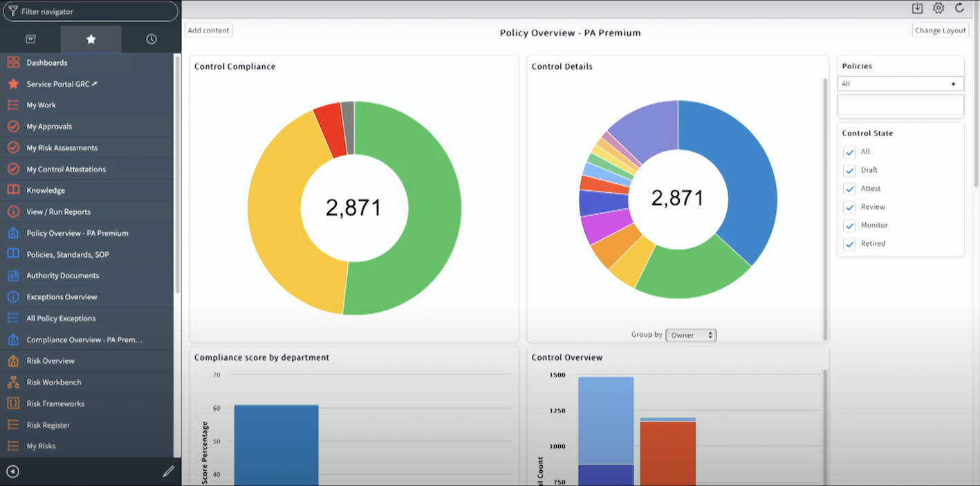The width and height of the screenshot is (980, 486).
Task: Toggle the All control state checkbox
Action: 850,152
